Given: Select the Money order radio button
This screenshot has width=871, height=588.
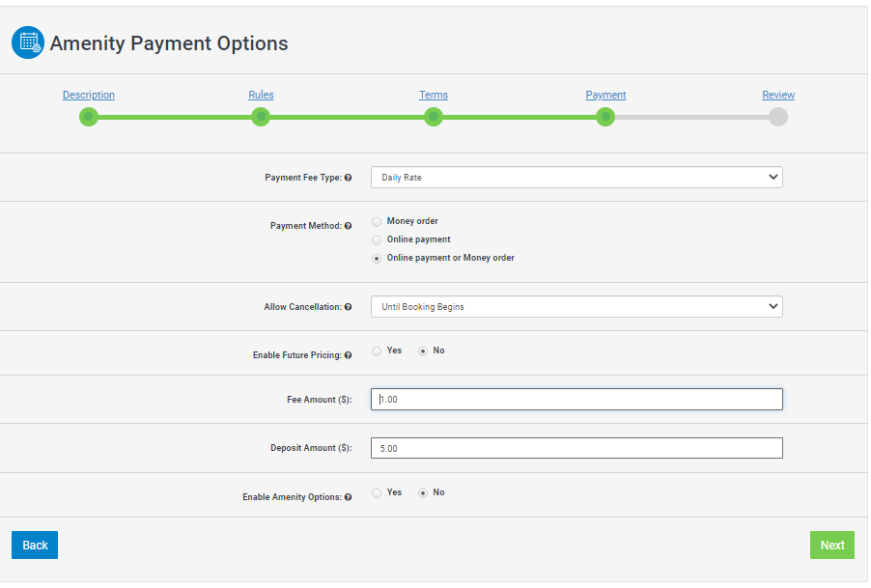Looking at the screenshot, I should (377, 222).
